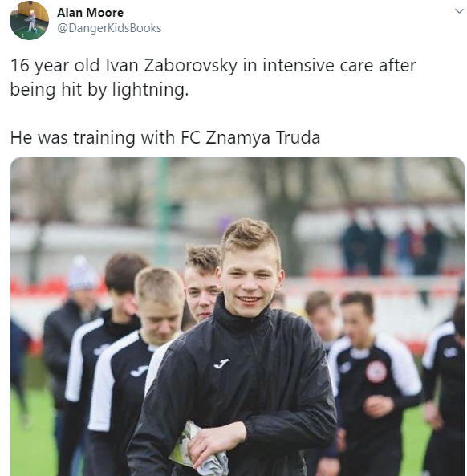Click the Joma logo on the front boy's jacket
This screenshot has height=476, width=467.
click(x=221, y=363)
